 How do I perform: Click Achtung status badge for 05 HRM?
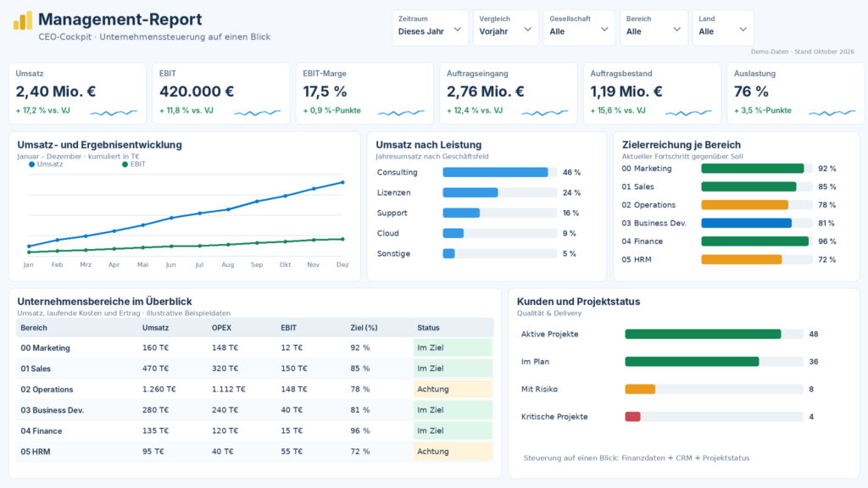(453, 452)
